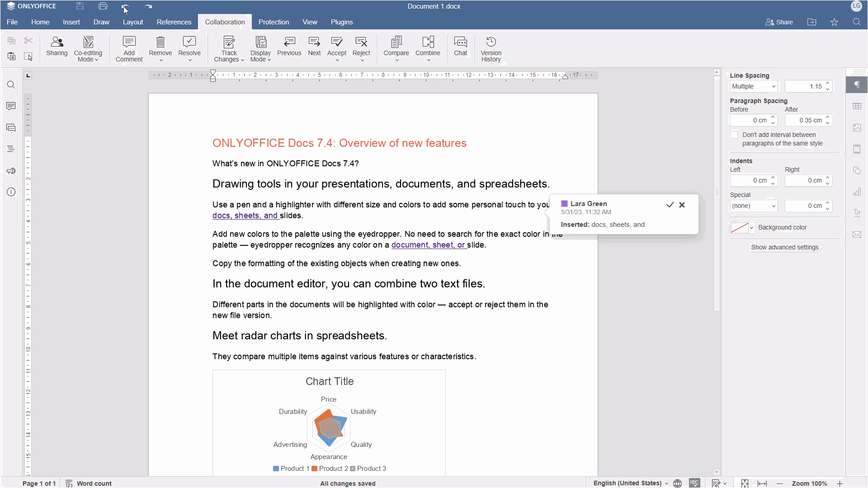The height and width of the screenshot is (488, 868).
Task: Click the Cut scissors icon
Action: (28, 41)
